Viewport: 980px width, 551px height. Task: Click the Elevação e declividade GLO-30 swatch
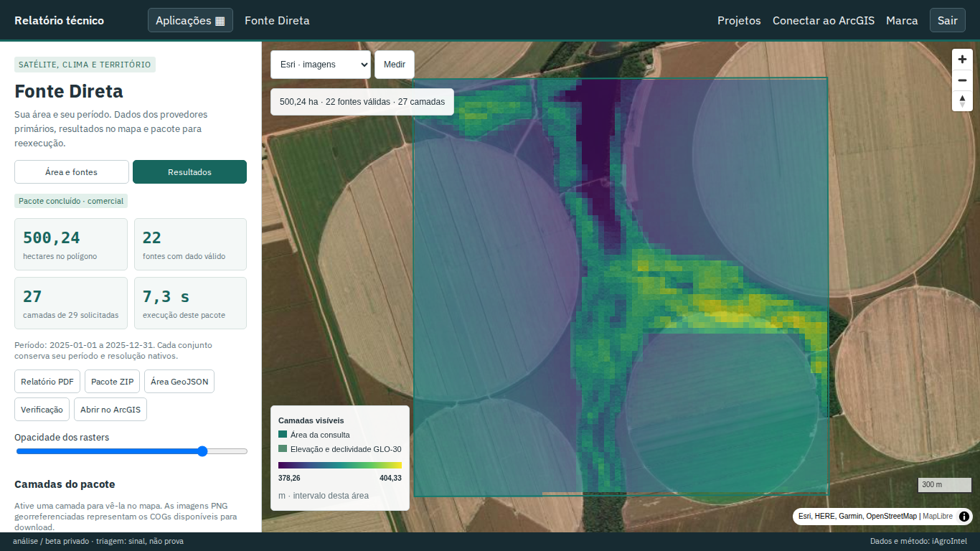click(x=283, y=449)
